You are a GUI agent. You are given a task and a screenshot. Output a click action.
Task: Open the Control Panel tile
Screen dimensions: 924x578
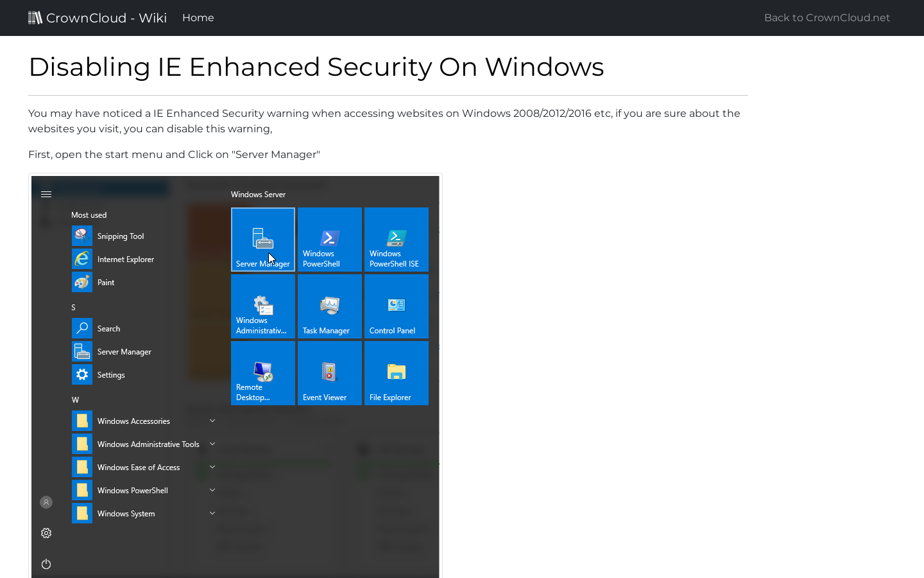tap(396, 306)
